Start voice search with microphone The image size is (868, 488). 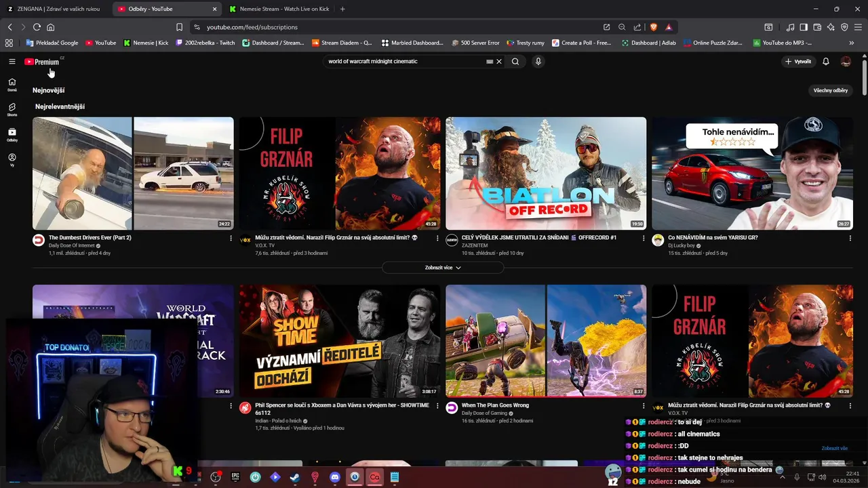point(538,62)
